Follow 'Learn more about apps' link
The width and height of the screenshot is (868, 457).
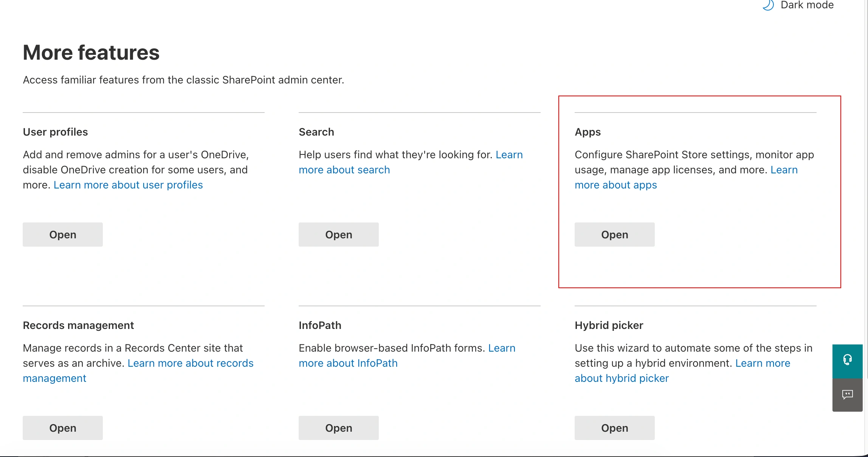click(616, 185)
